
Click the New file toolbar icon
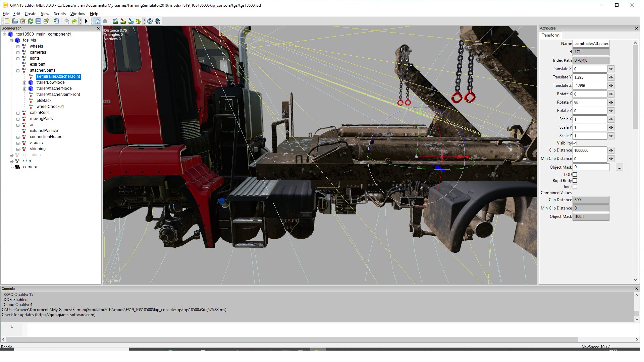[7, 21]
